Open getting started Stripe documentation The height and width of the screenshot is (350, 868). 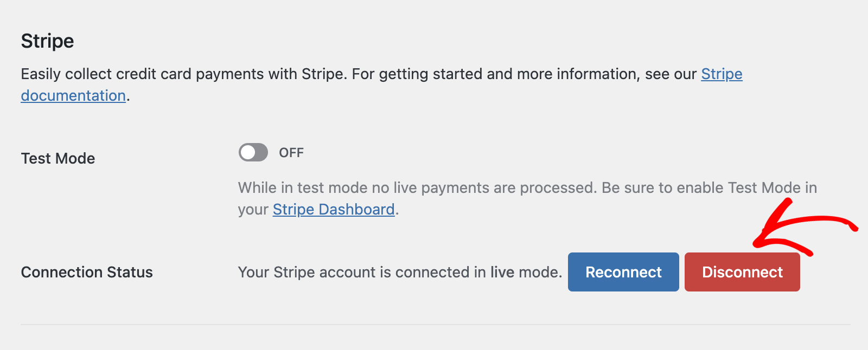[722, 74]
